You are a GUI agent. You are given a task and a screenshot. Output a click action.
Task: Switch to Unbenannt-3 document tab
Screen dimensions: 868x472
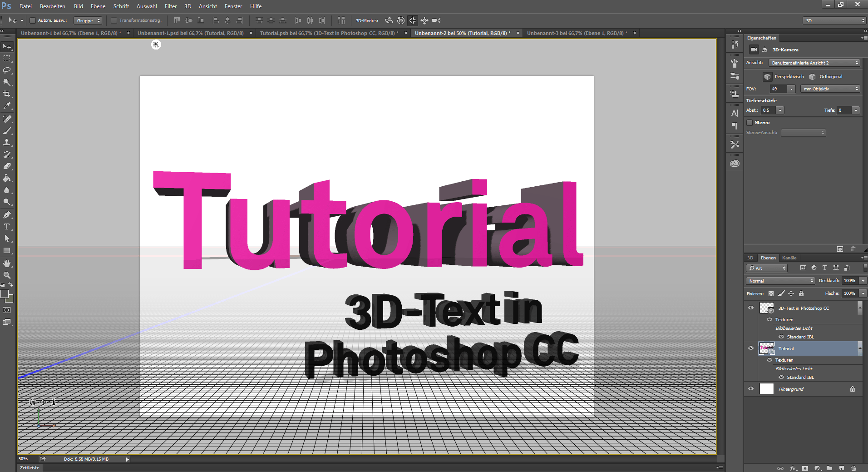[x=577, y=33]
